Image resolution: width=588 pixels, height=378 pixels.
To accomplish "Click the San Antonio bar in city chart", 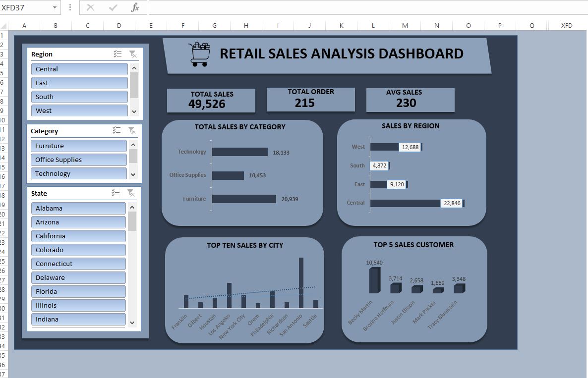I will coord(301,282).
